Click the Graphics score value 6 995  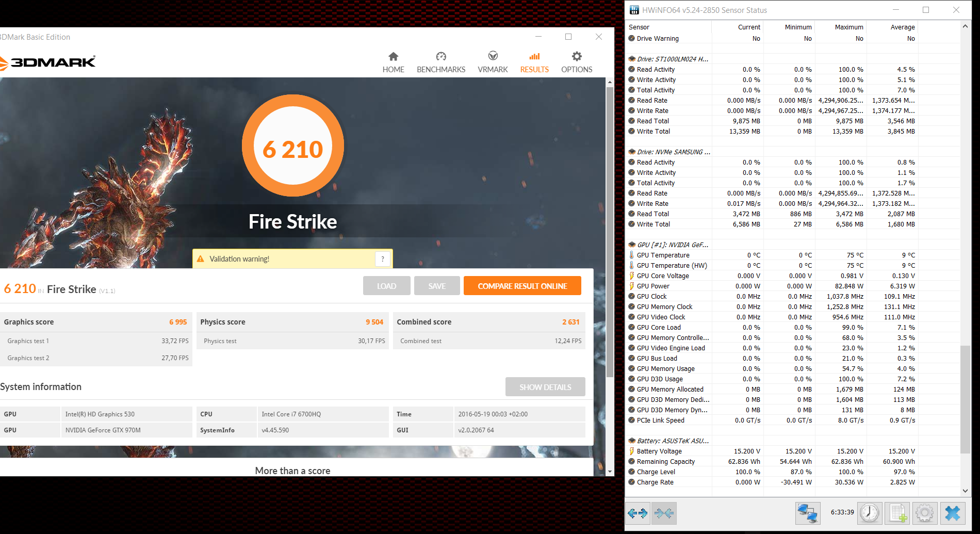178,322
